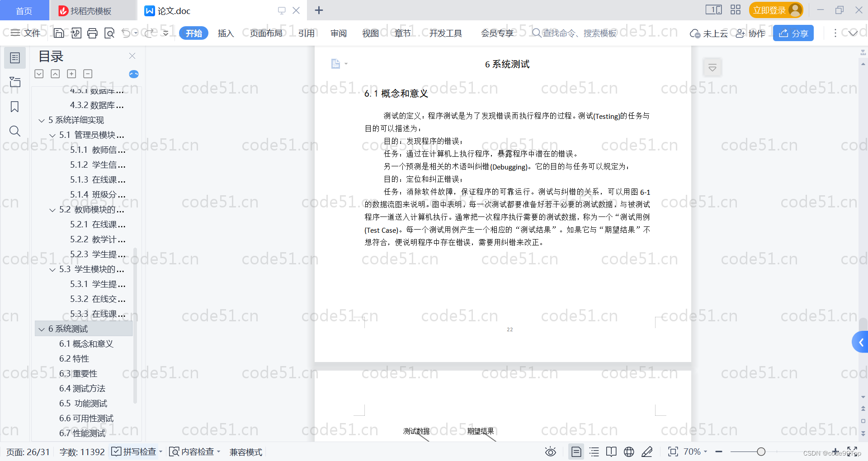Click the pen annotation icon in the status bar
Viewport: 868px width, 461px height.
[647, 452]
